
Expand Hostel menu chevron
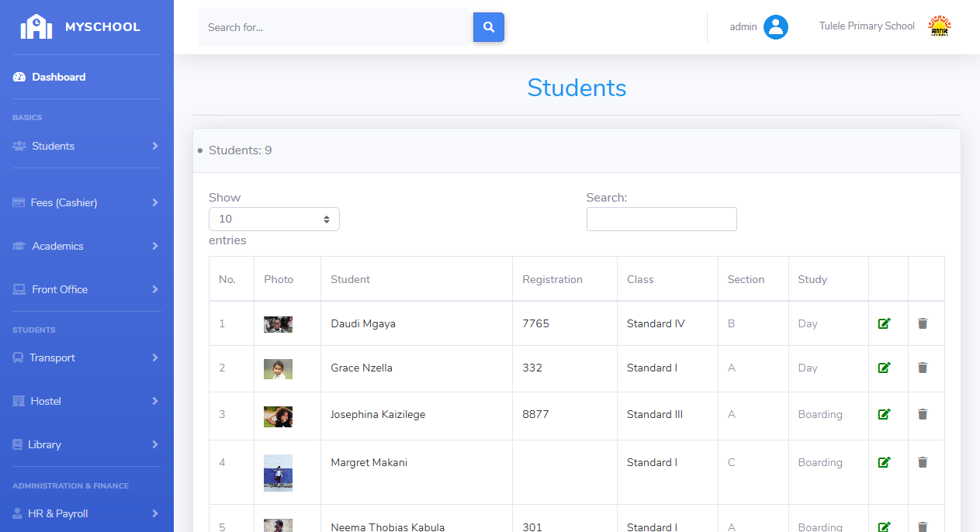tap(155, 401)
